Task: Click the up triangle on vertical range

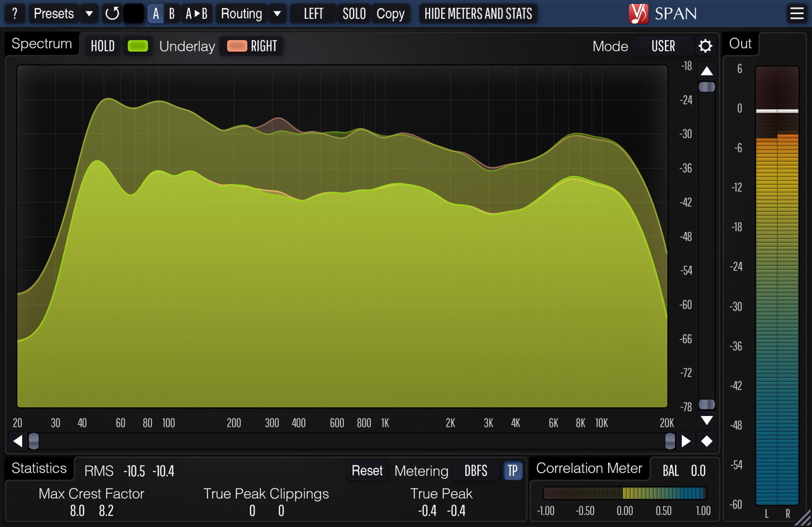Action: pyautogui.click(x=706, y=71)
